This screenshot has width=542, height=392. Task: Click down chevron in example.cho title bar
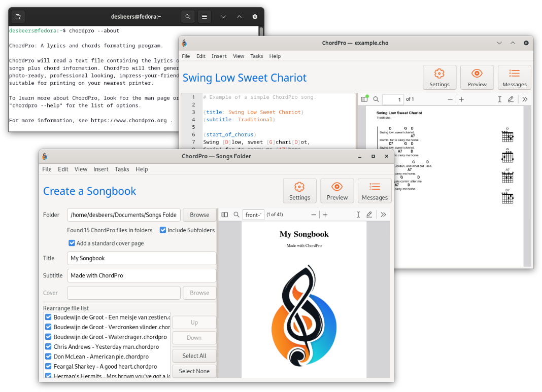click(499, 43)
